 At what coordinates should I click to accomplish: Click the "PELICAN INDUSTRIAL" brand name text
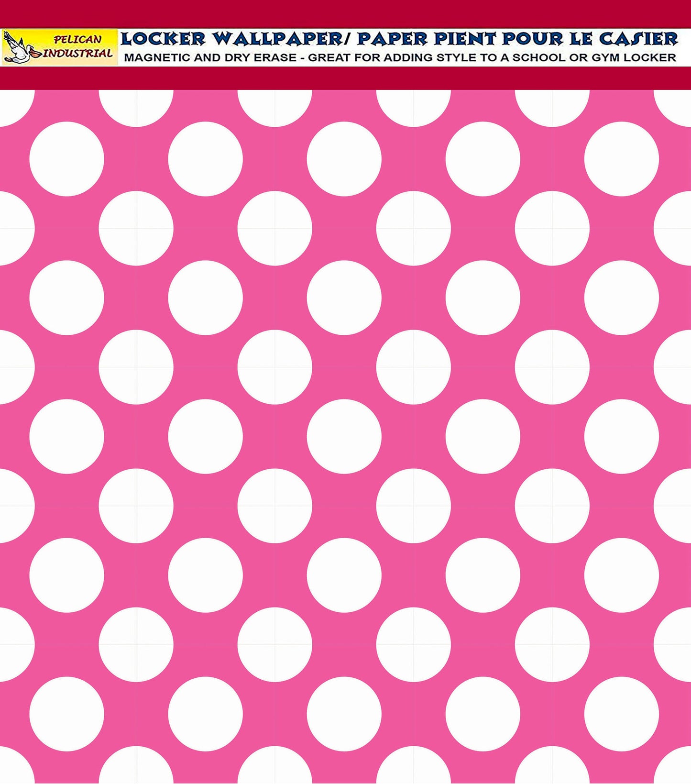77,46
